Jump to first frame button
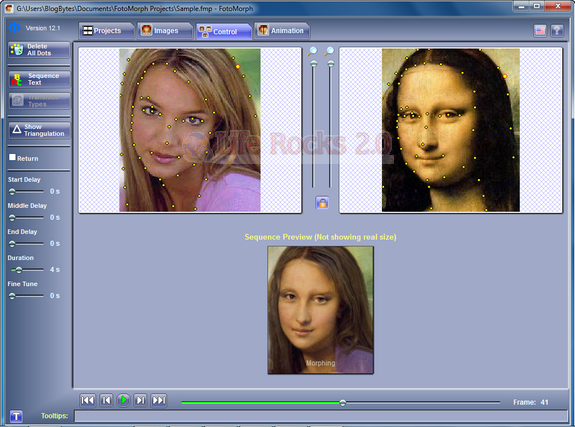 [x=88, y=400]
